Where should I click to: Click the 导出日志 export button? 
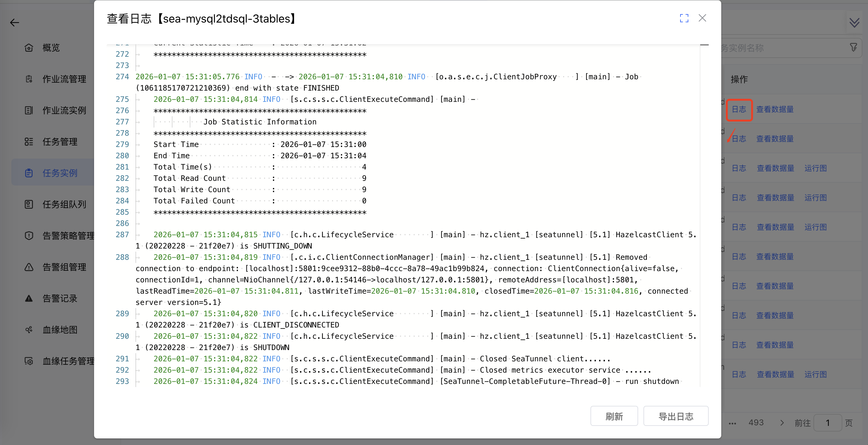click(x=675, y=416)
